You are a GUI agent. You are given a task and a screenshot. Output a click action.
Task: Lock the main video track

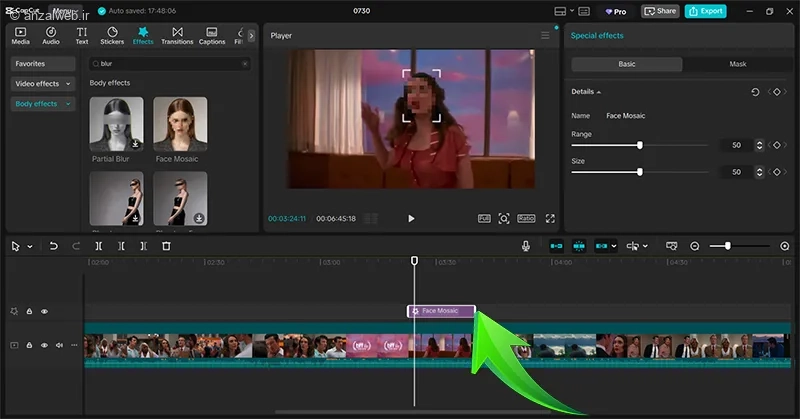coord(29,345)
